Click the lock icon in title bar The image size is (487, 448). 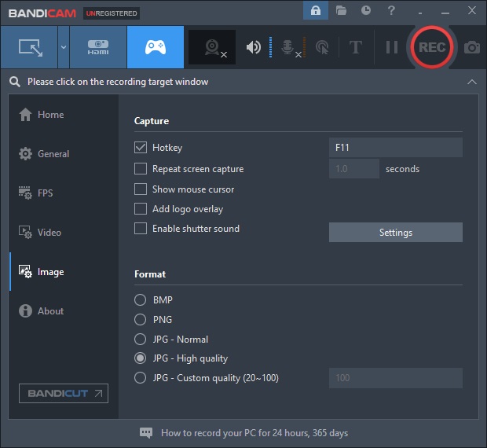316,10
